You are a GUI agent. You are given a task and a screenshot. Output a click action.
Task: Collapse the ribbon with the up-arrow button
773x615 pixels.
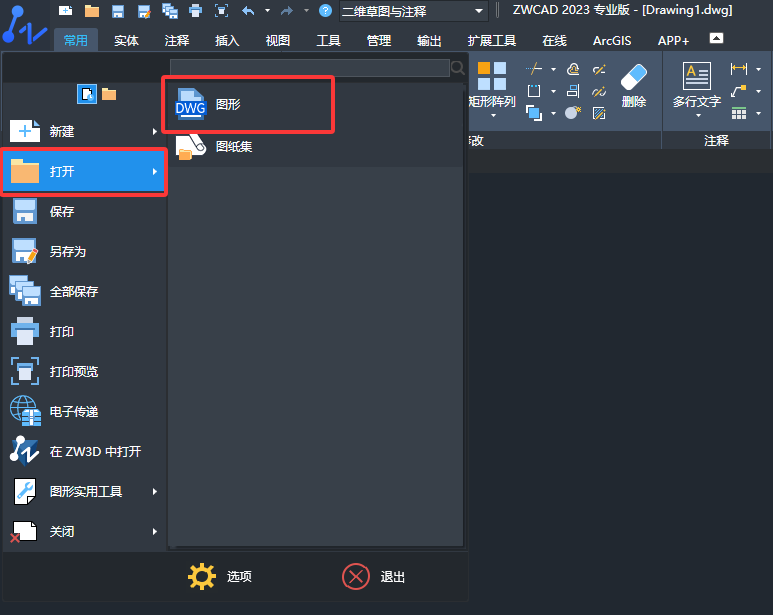(x=716, y=38)
